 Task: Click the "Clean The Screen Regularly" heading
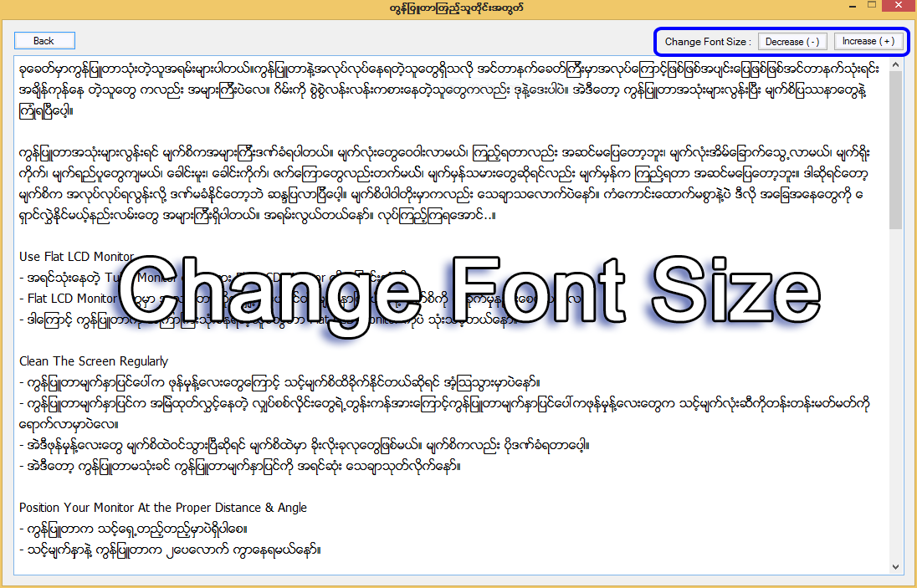[94, 361]
